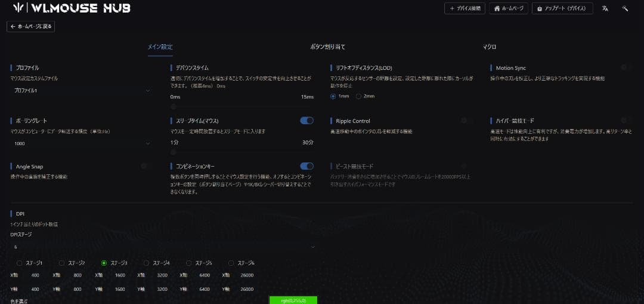Expand the DPIステージ count dropdown
The width and height of the screenshot is (644, 304).
point(163,246)
